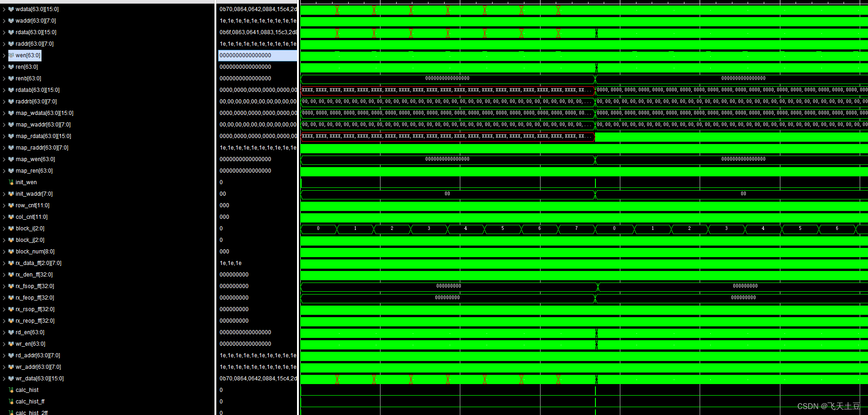Select the rx_feop_ff[32:0] signal name
868x415 pixels.
click(35, 298)
